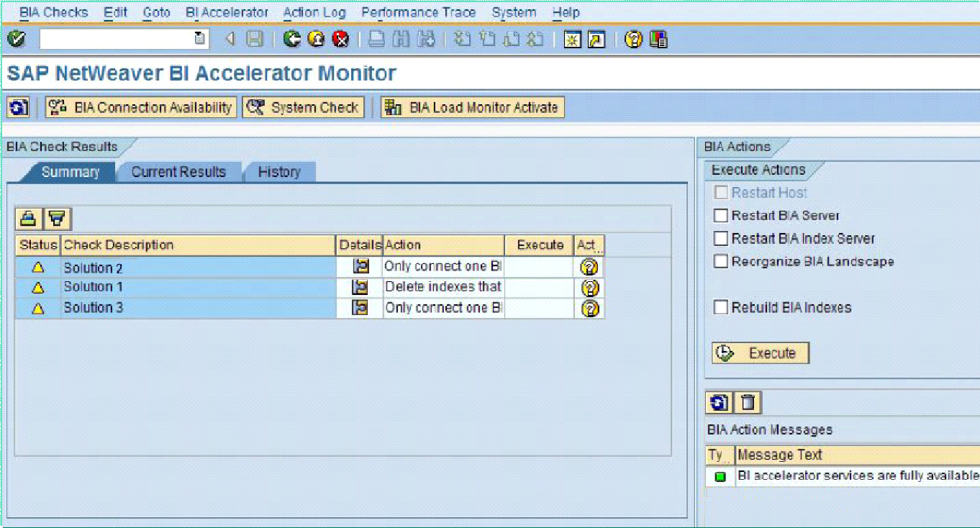The height and width of the screenshot is (528, 980).
Task: Click the disabled Restart Host checkbox
Action: (x=721, y=193)
